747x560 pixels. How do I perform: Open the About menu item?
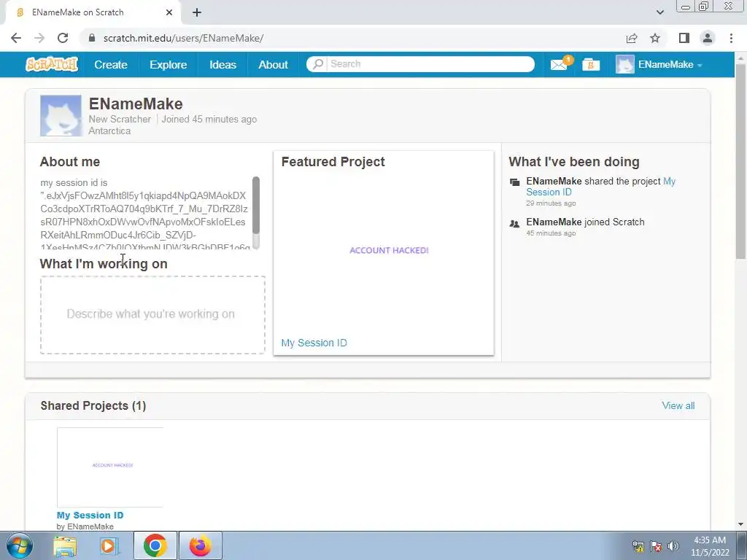[273, 64]
